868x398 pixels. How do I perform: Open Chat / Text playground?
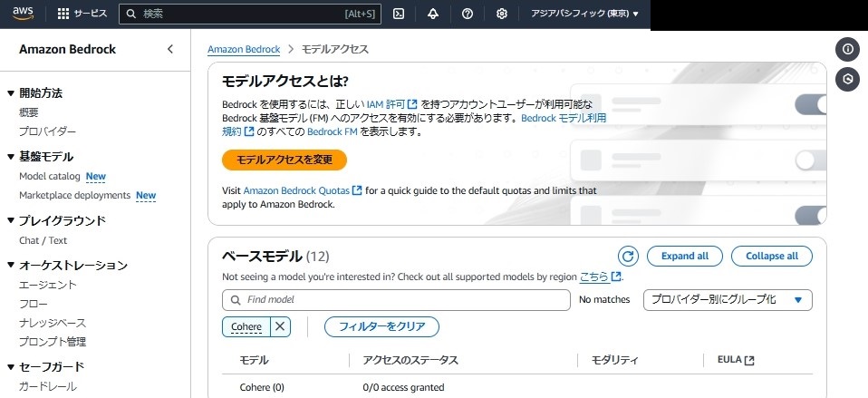point(43,240)
